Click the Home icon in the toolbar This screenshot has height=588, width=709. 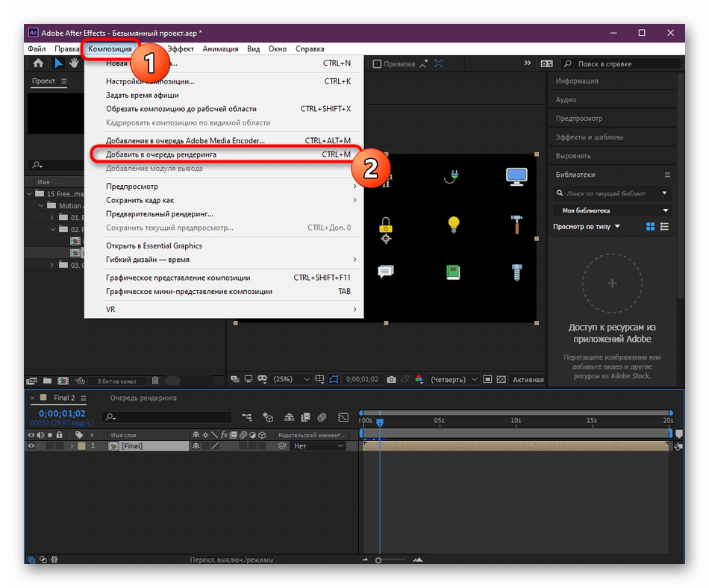38,63
